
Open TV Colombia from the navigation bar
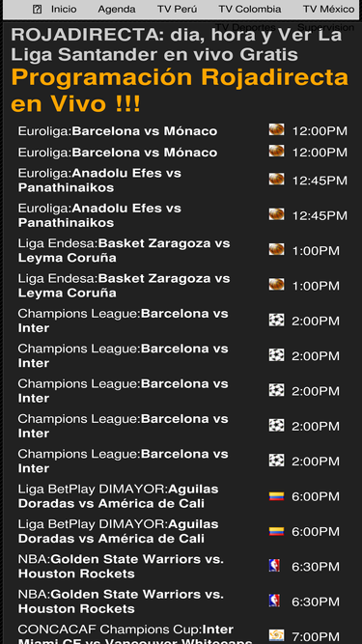[x=250, y=9]
